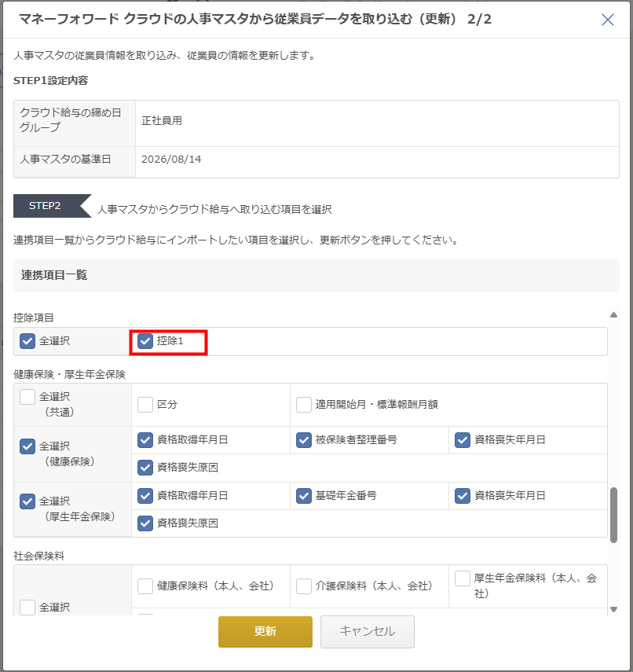Image resolution: width=633 pixels, height=672 pixels.
Task: Click the 正社員用 group value
Action: [162, 121]
